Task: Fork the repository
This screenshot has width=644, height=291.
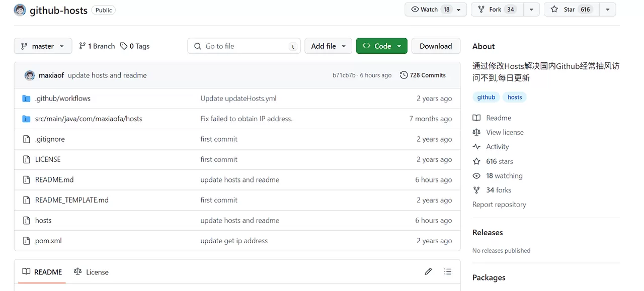Action: 497,9
